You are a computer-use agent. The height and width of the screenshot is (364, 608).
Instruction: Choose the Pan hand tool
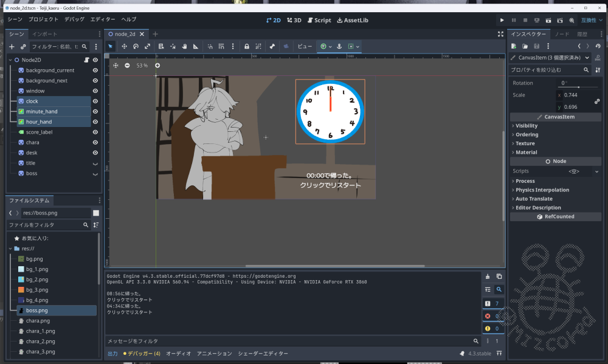(x=184, y=46)
